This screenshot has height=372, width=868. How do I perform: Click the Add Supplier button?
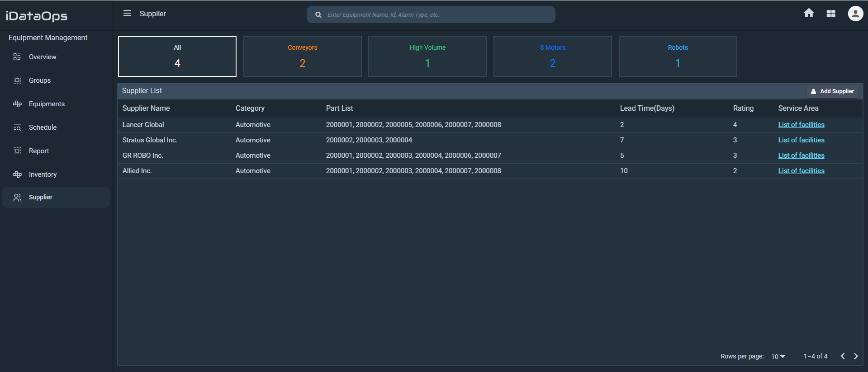point(832,91)
